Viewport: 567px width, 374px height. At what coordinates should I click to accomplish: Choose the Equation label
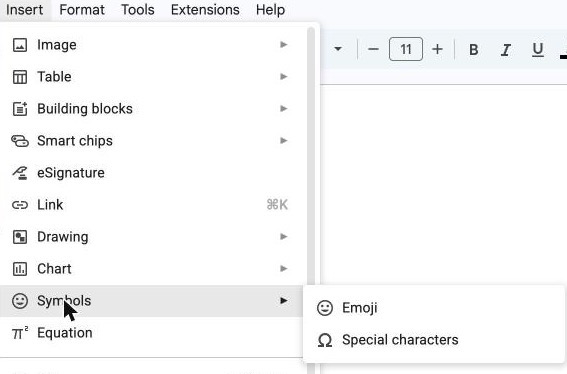(x=65, y=333)
